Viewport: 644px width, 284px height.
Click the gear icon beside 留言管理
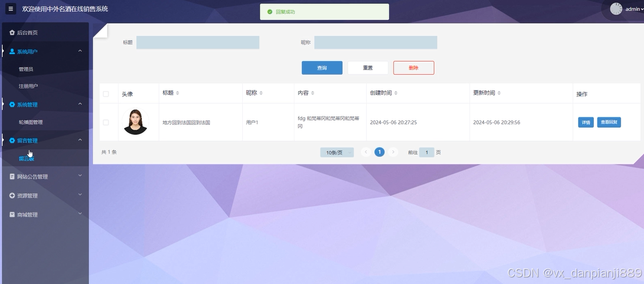click(x=12, y=140)
